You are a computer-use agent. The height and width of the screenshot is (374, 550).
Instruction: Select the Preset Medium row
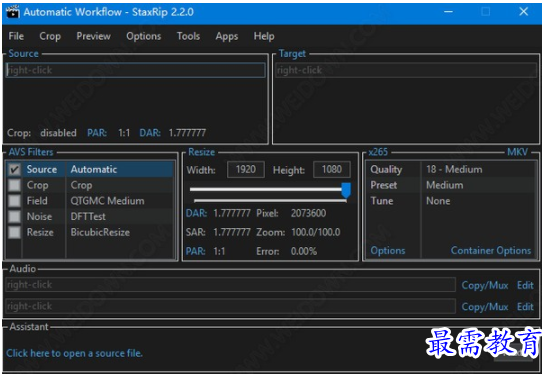451,185
